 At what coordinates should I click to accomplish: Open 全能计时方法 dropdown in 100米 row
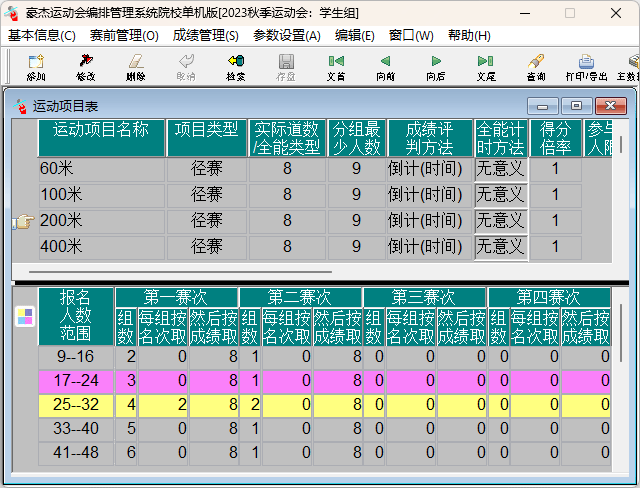coord(501,195)
